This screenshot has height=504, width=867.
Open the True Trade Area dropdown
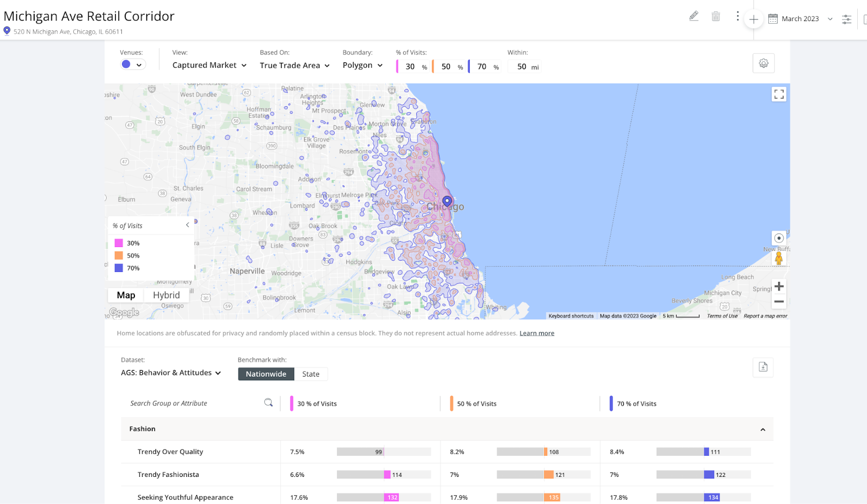(x=294, y=65)
